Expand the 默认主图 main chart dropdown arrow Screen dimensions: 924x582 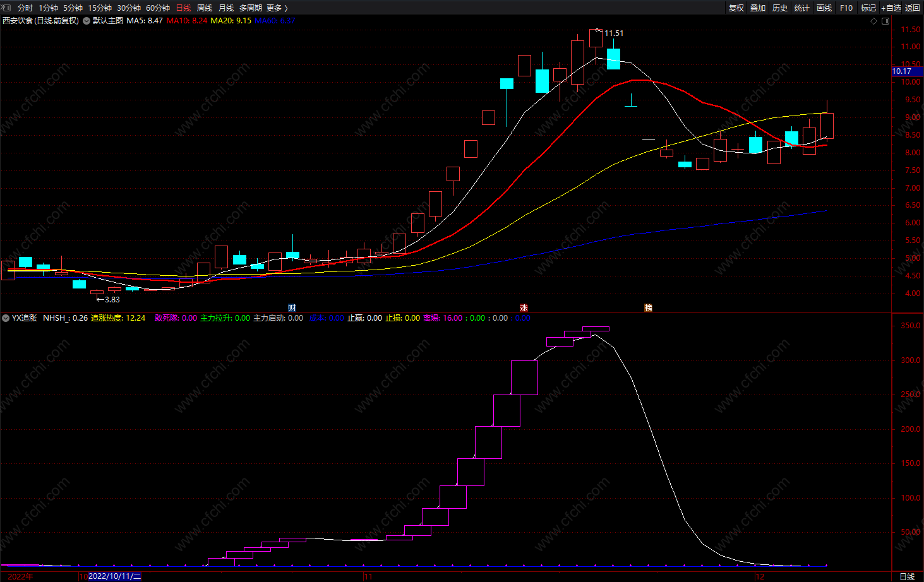pyautogui.click(x=87, y=21)
